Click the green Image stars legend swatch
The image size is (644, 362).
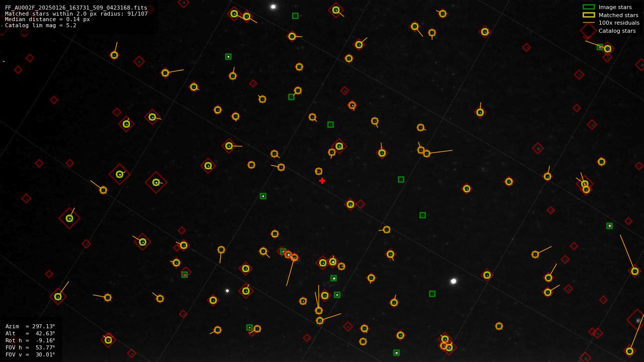(589, 7)
